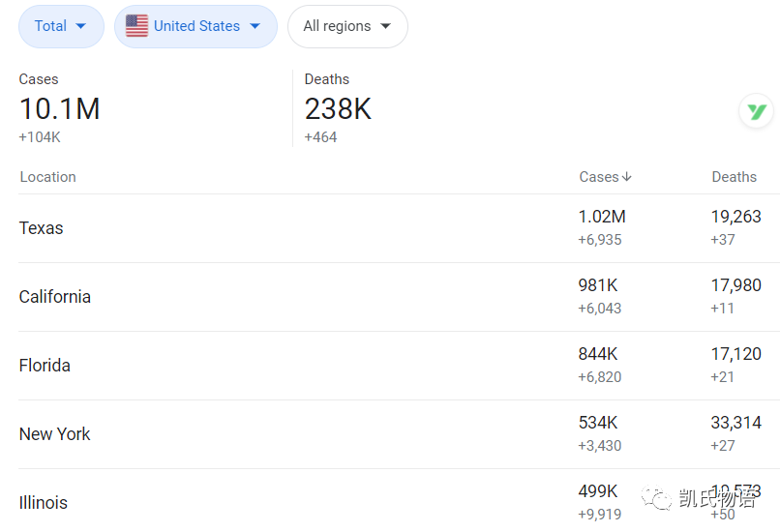Click the 238K total deaths figure

click(x=338, y=109)
